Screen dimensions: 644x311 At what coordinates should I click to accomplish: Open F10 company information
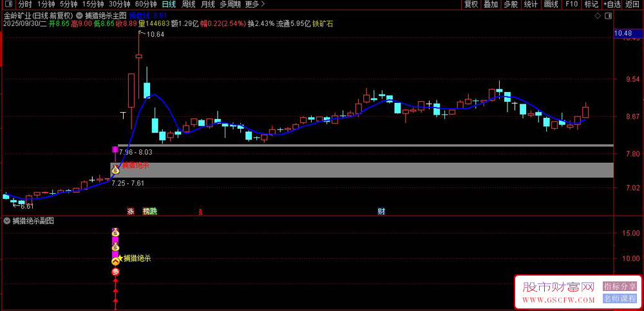click(x=571, y=5)
